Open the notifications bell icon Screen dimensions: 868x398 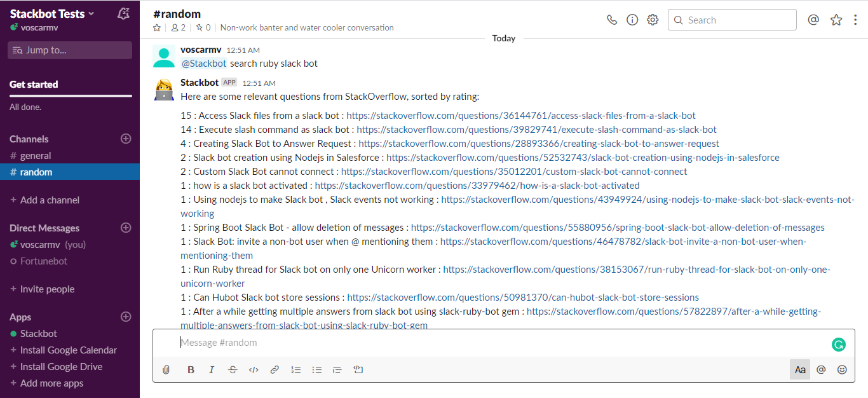(x=124, y=13)
